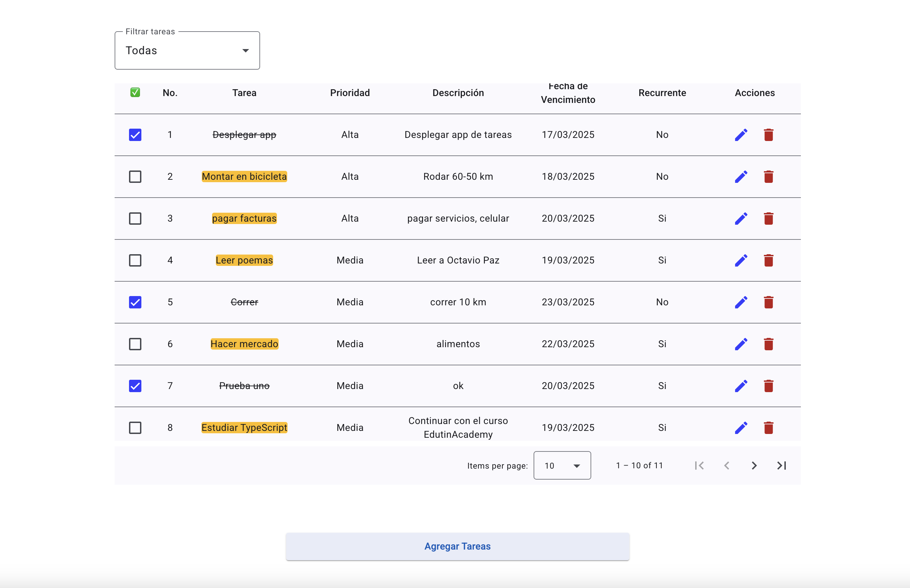Click the description correr 10 km
This screenshot has height=588, width=910.
pyautogui.click(x=458, y=302)
